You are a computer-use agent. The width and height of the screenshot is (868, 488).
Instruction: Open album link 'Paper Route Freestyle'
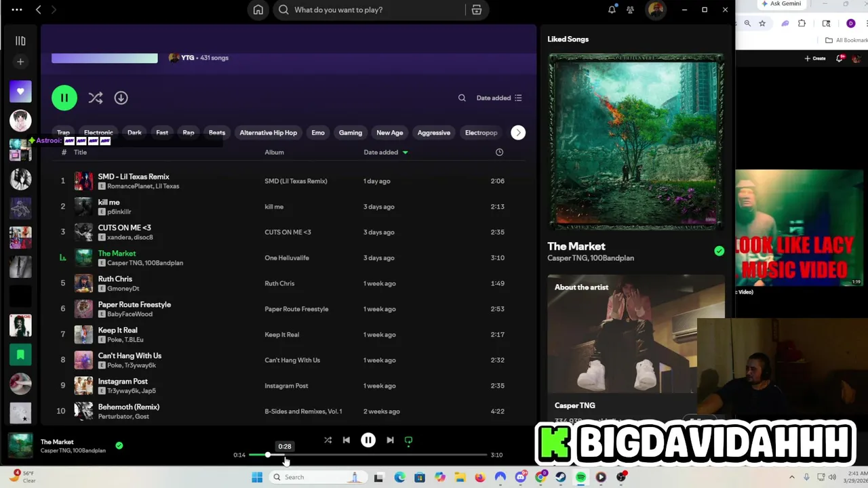pyautogui.click(x=296, y=309)
